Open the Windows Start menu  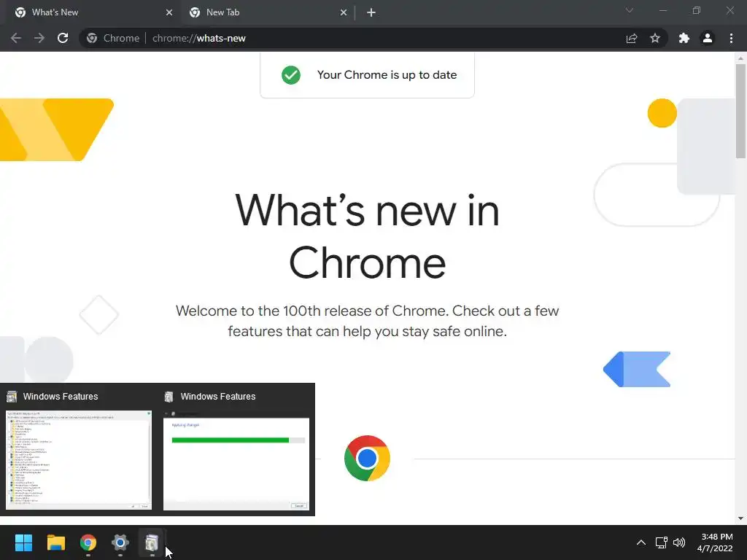(x=24, y=542)
